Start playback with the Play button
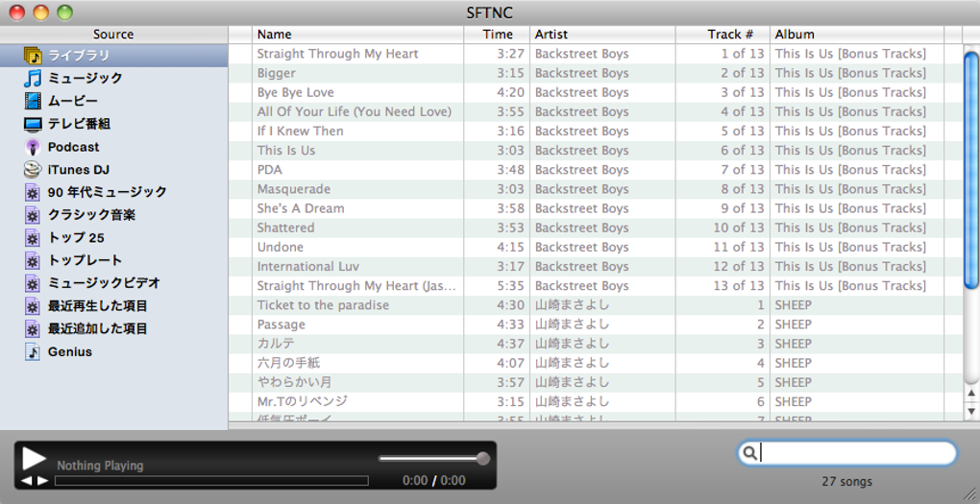The width and height of the screenshot is (980, 504). pyautogui.click(x=34, y=458)
